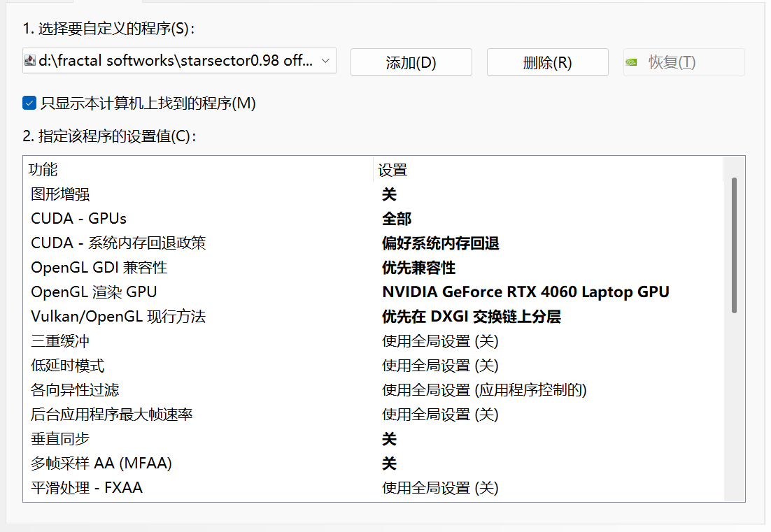Click the 添加(D) button
This screenshot has width=771, height=532.
coord(411,62)
